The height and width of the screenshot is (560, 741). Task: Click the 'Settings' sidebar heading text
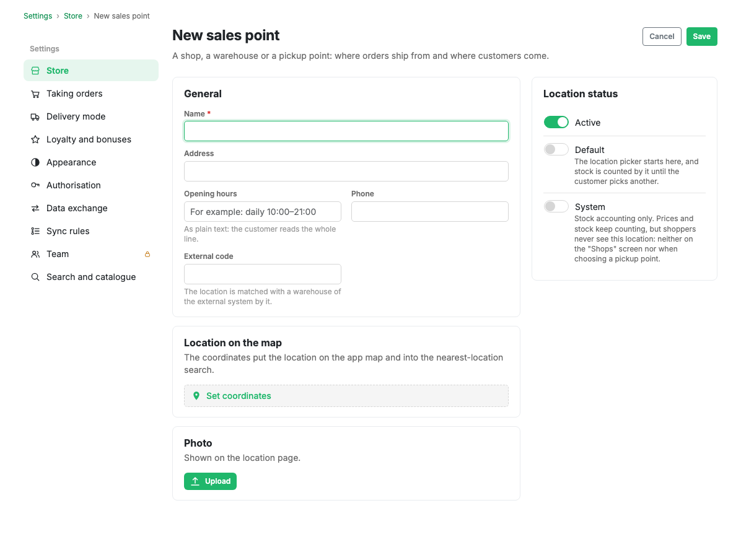pos(45,49)
